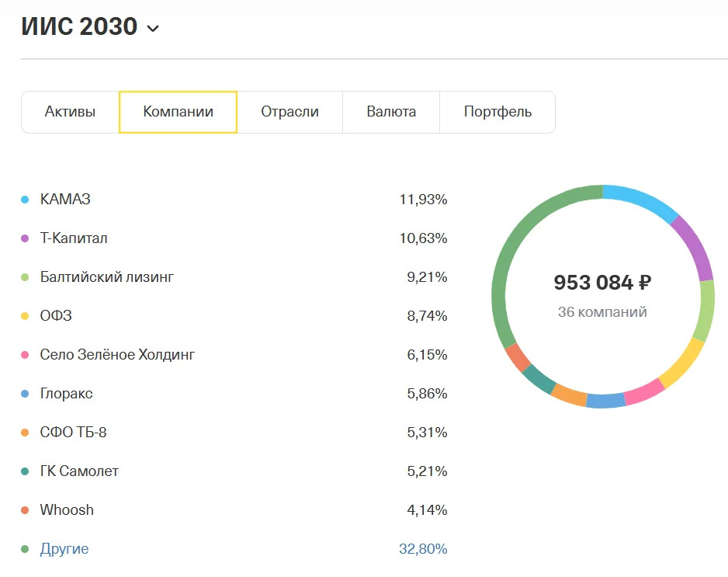The image size is (728, 577).
Task: Click the 32,80% value for Другие
Action: click(x=423, y=549)
